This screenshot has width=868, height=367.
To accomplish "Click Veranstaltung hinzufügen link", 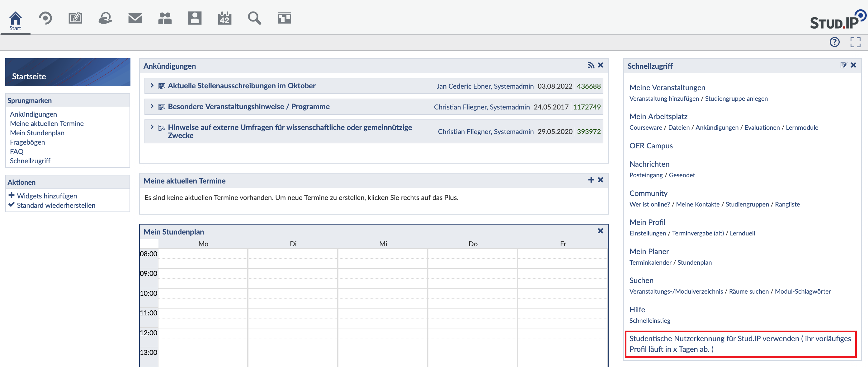I will [664, 99].
